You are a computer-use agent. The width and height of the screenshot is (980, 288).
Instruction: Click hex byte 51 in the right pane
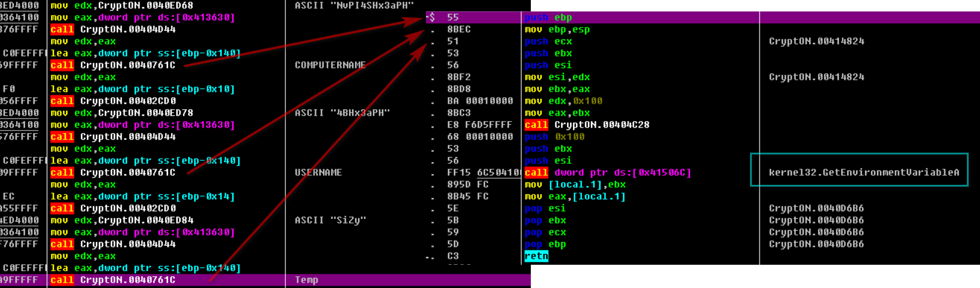(x=453, y=41)
